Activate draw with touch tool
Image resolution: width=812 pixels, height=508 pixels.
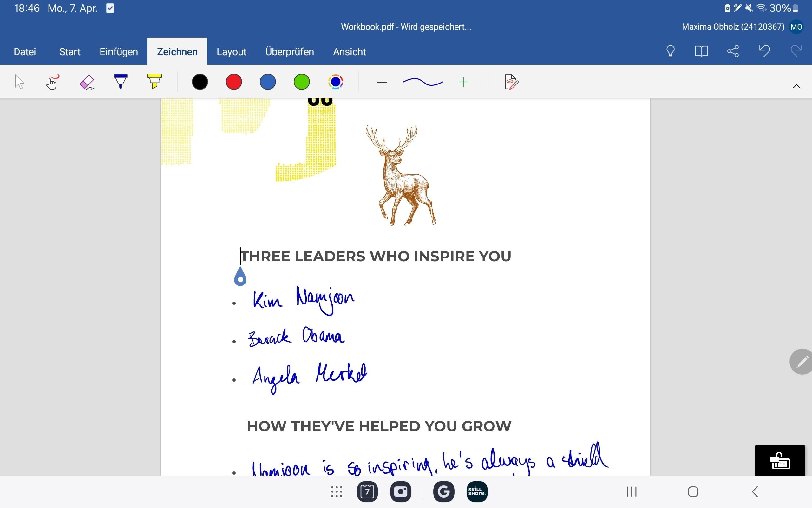tap(52, 82)
